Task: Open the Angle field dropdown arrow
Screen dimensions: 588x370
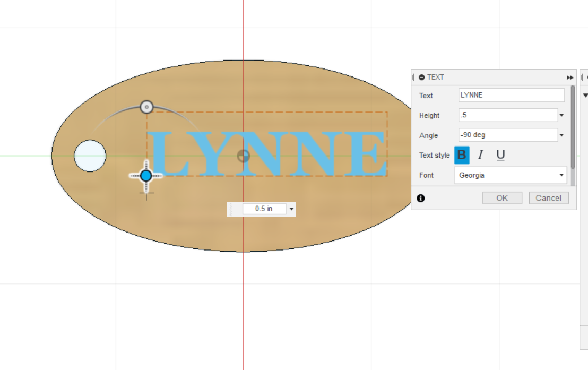Action: 561,135
